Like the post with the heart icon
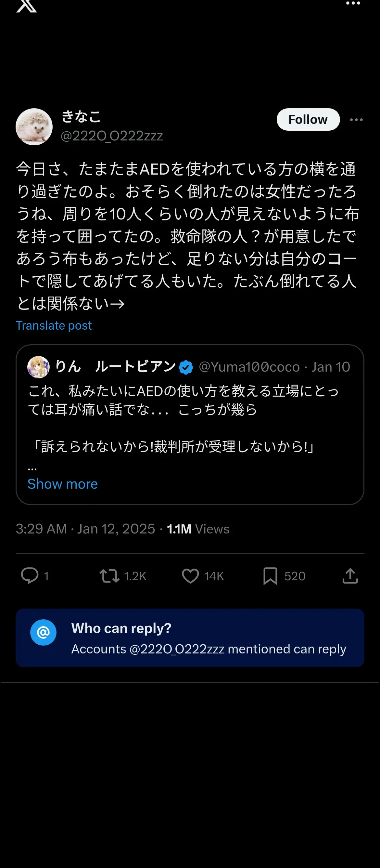The height and width of the screenshot is (868, 380). (191, 576)
